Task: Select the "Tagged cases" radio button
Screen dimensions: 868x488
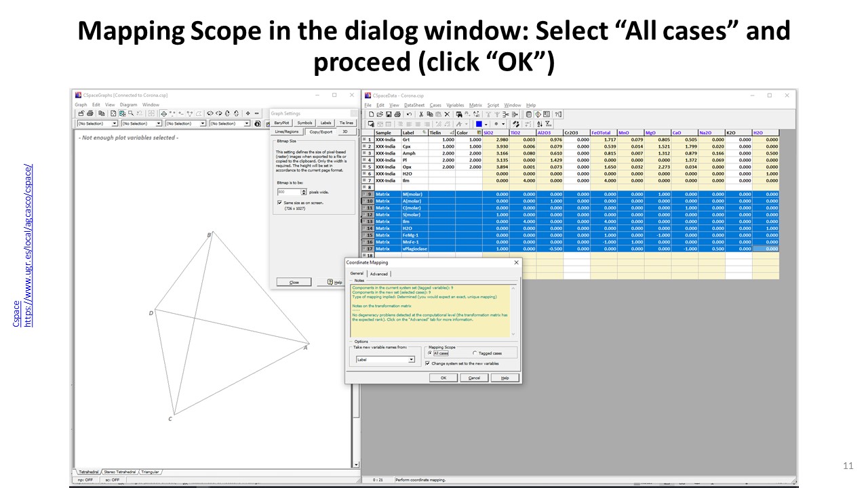Action: coord(475,353)
